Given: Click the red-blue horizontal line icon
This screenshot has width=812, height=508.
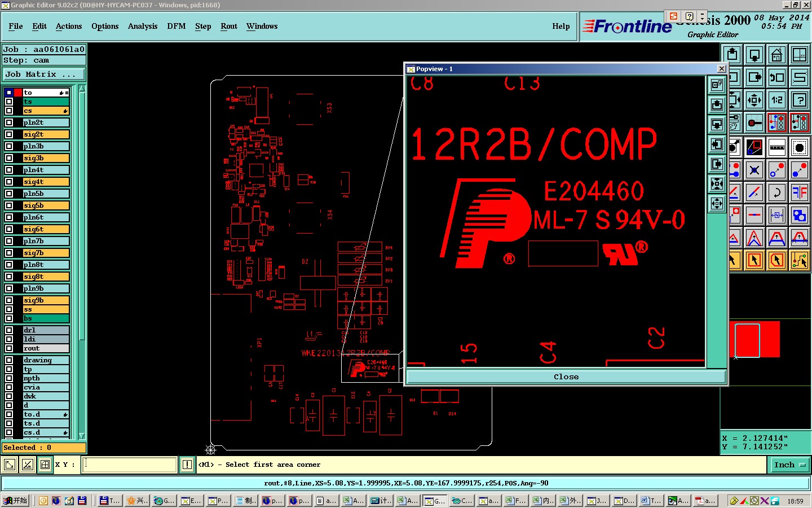Looking at the screenshot, I should [x=754, y=215].
